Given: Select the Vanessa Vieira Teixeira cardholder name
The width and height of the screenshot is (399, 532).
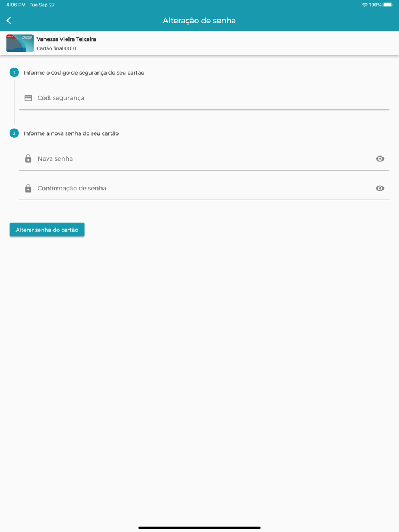Looking at the screenshot, I should click(66, 39).
